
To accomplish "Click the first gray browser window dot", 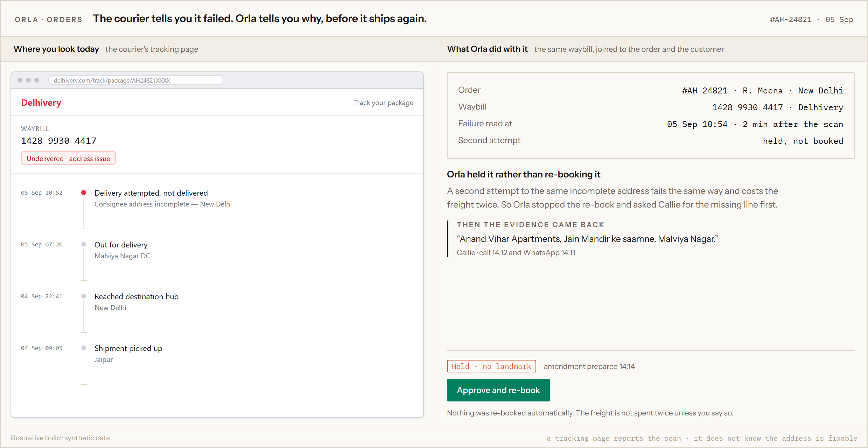I will (x=20, y=80).
